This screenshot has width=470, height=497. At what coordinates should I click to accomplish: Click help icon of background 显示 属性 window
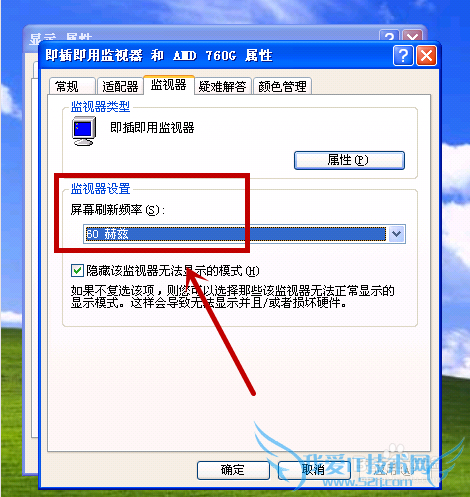click(389, 36)
